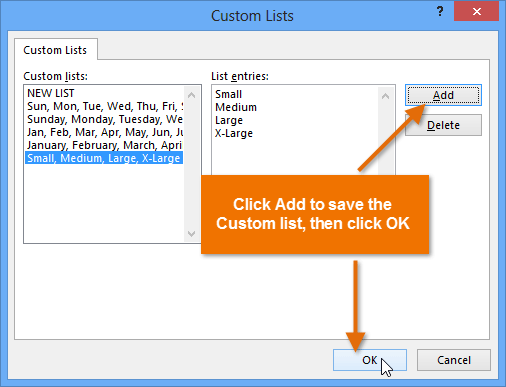This screenshot has width=506, height=387.
Task: Close the Custom Lists dialog window
Action: coord(476,12)
